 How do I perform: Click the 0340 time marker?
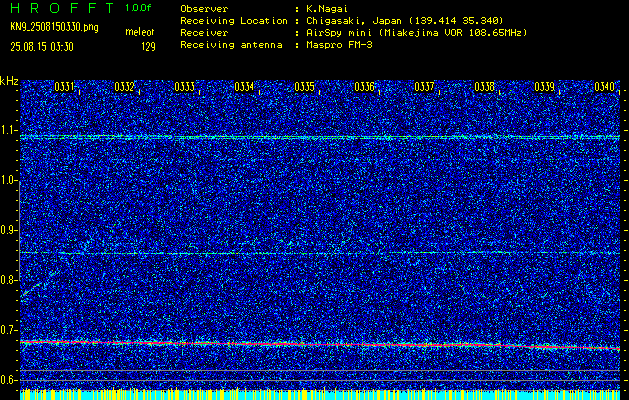coord(605,87)
